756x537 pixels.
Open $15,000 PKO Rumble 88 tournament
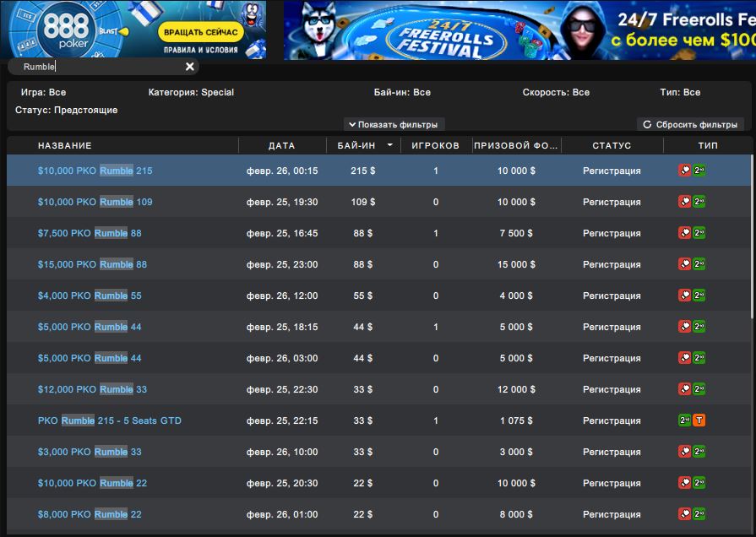tap(92, 264)
